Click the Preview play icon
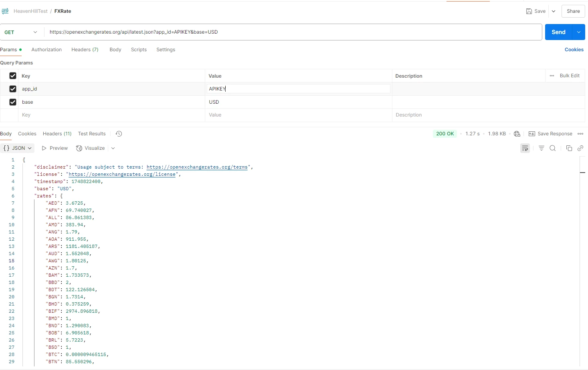This screenshot has width=588, height=370. point(44,148)
